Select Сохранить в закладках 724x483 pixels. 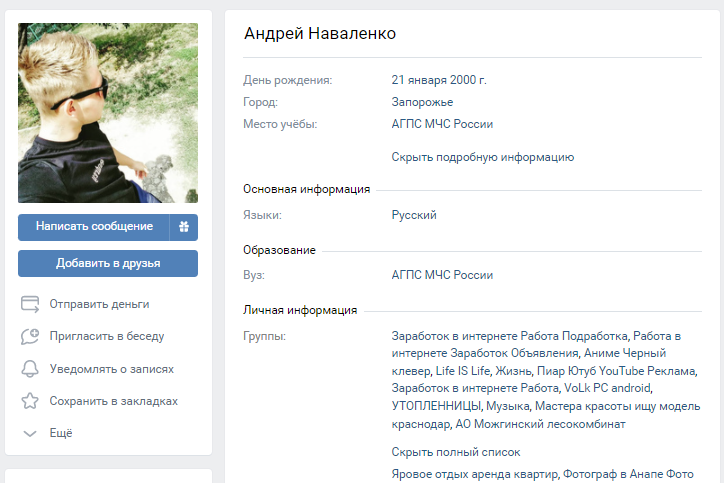pos(114,401)
